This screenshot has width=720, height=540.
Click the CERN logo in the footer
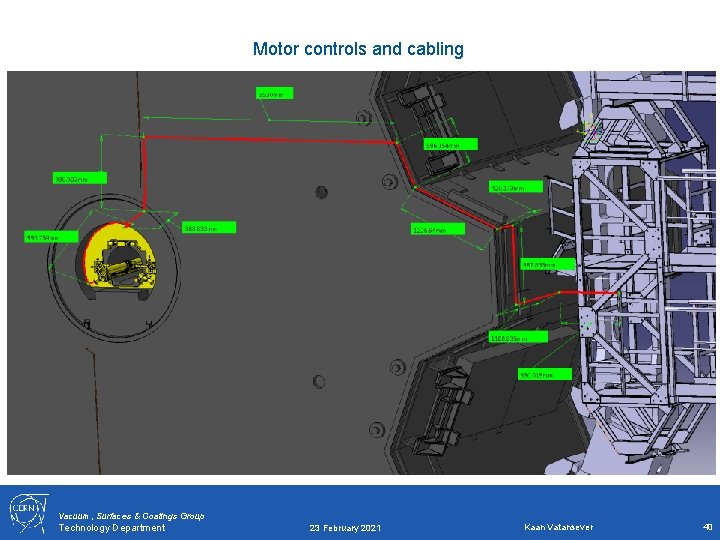coord(28,513)
